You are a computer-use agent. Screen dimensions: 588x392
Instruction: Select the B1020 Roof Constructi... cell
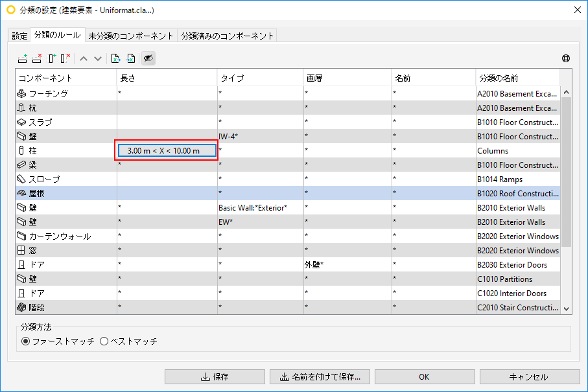(x=518, y=193)
